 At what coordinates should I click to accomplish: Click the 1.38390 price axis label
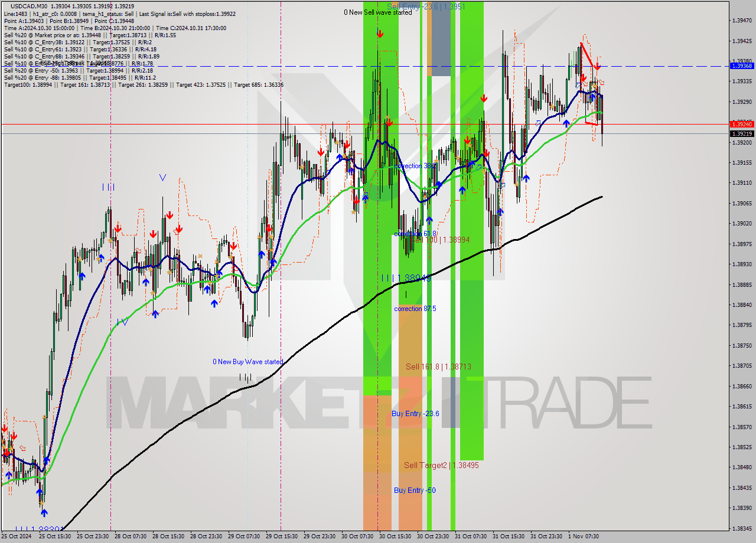coord(742,508)
